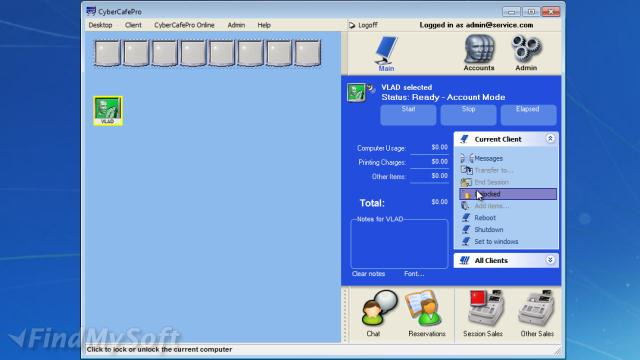Choose Set to windows option
640x360 pixels.
coord(496,241)
